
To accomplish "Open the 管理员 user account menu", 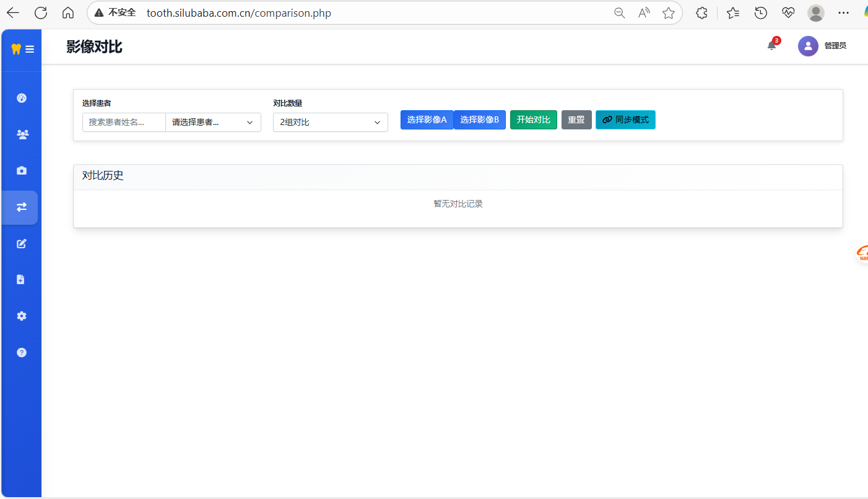I will 822,46.
